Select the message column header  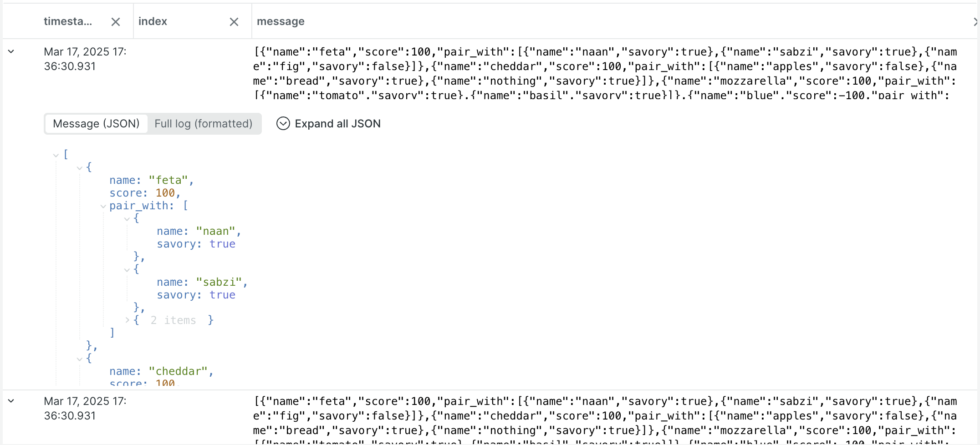(x=281, y=21)
